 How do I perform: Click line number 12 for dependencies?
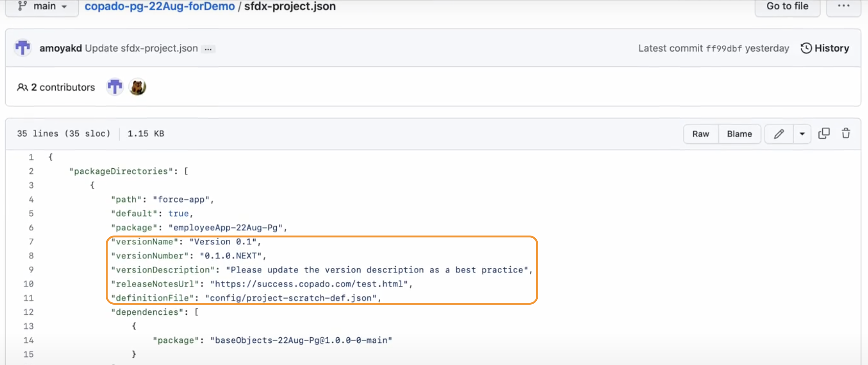(29, 312)
